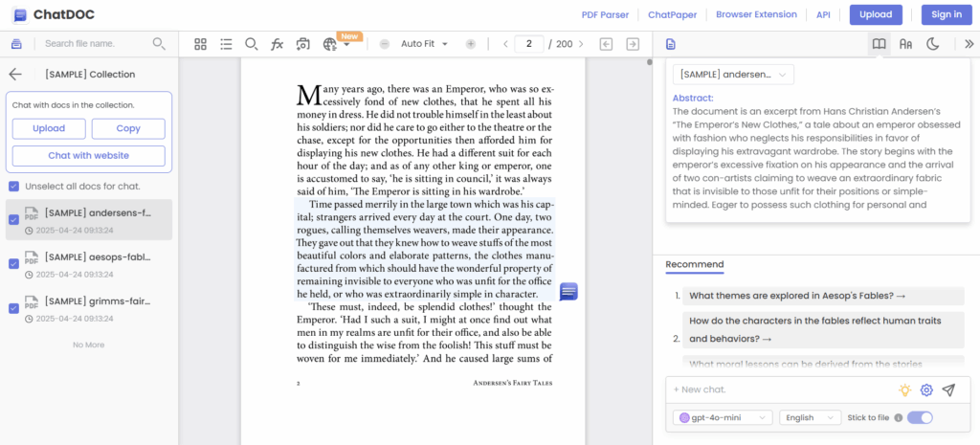The image size is (980, 445).
Task: Click the chat bubble note icon beside paragraph
Action: (x=568, y=291)
